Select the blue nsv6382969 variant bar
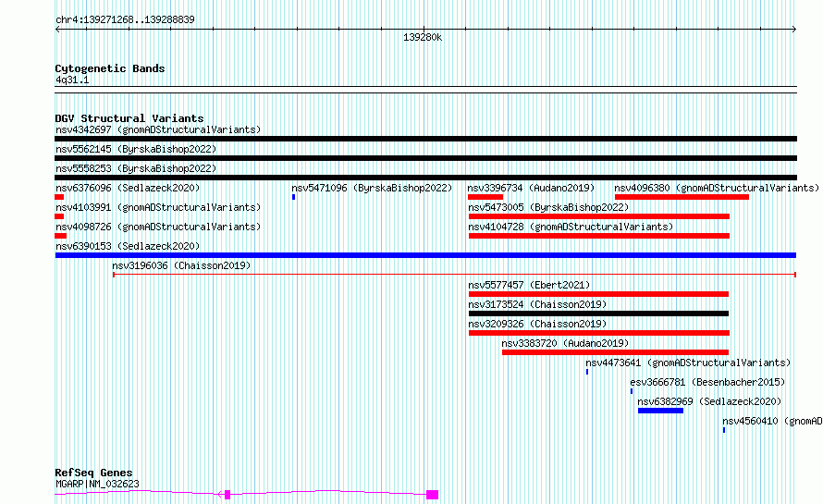Image resolution: width=823 pixels, height=504 pixels. [660, 411]
